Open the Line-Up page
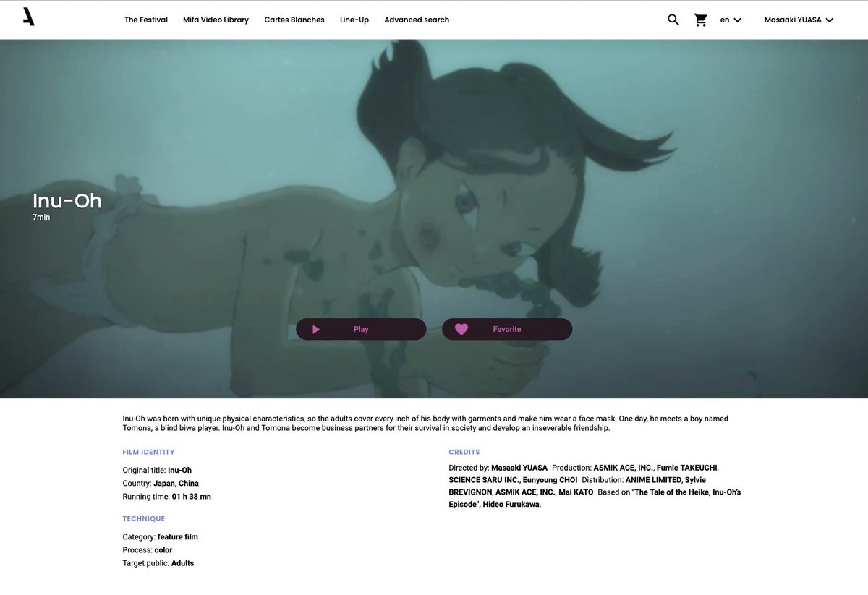The image size is (868, 595). click(354, 20)
